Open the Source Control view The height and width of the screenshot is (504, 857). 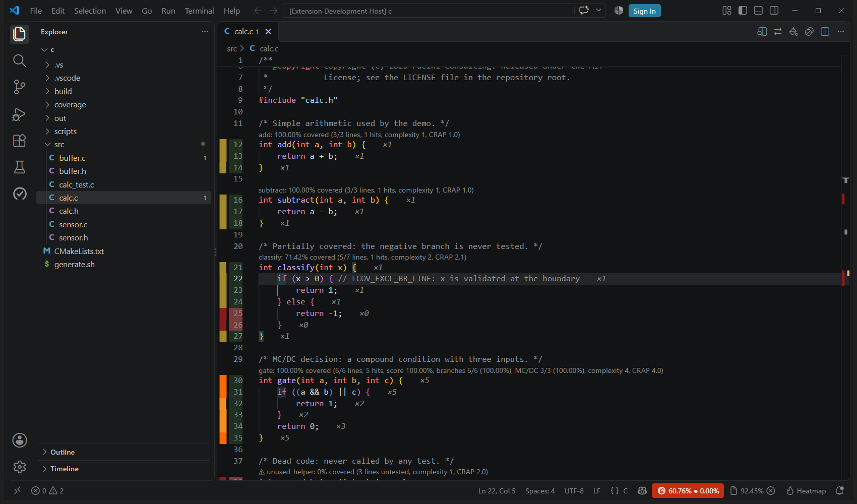[x=19, y=87]
